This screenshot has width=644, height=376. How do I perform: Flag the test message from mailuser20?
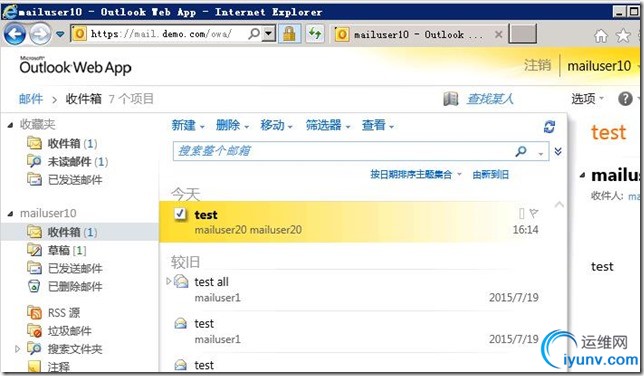[x=534, y=213]
